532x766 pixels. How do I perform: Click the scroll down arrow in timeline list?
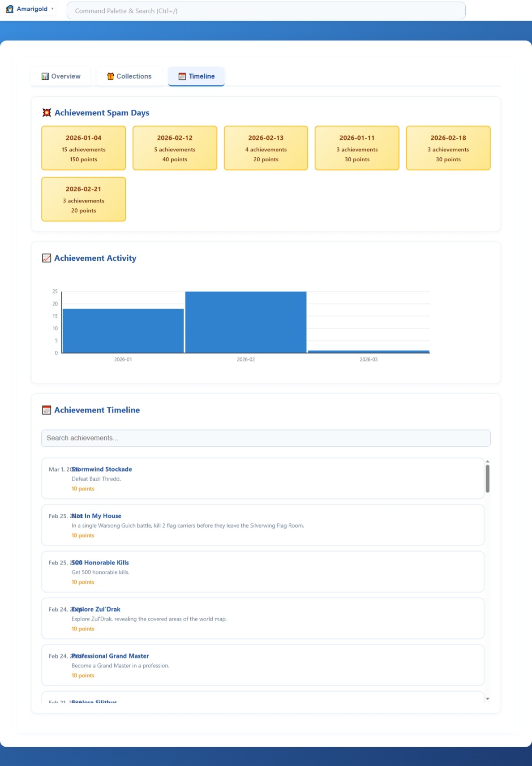coord(487,699)
